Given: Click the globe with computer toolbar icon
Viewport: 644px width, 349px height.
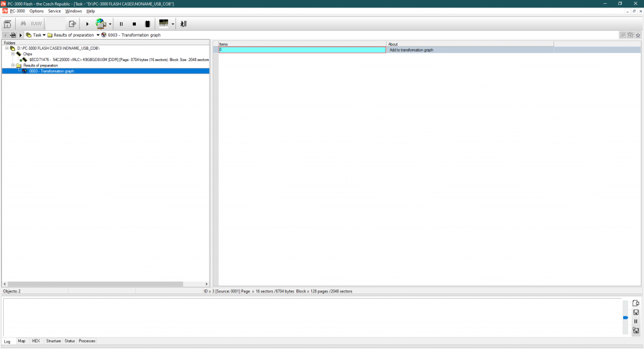Looking at the screenshot, I should click(x=101, y=24).
